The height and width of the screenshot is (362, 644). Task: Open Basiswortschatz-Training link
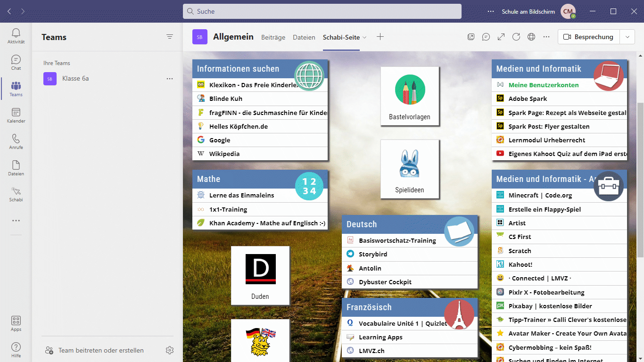[x=410, y=240]
